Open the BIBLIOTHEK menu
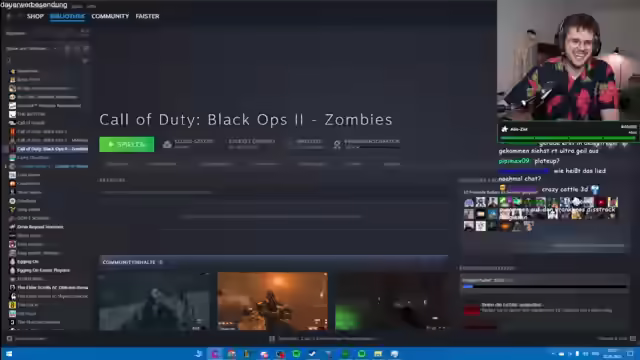This screenshot has height=360, width=640. [x=67, y=16]
